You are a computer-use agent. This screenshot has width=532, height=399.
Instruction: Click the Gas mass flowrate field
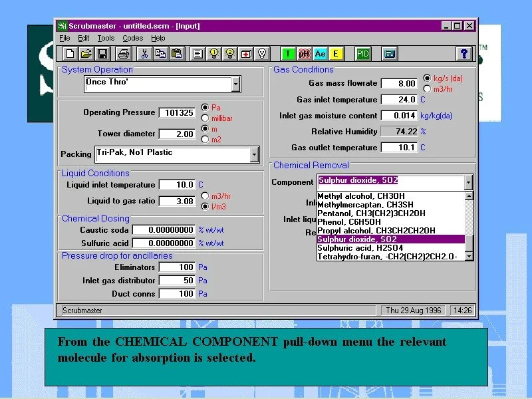tap(399, 84)
